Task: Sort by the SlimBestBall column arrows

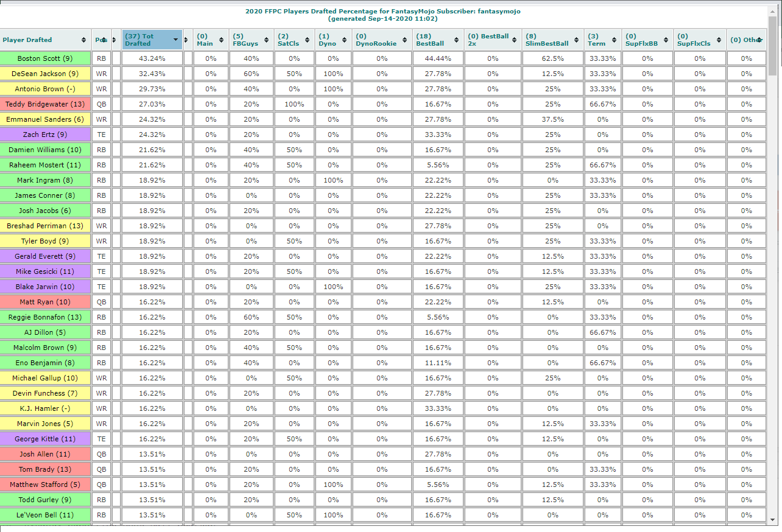Action: click(577, 40)
